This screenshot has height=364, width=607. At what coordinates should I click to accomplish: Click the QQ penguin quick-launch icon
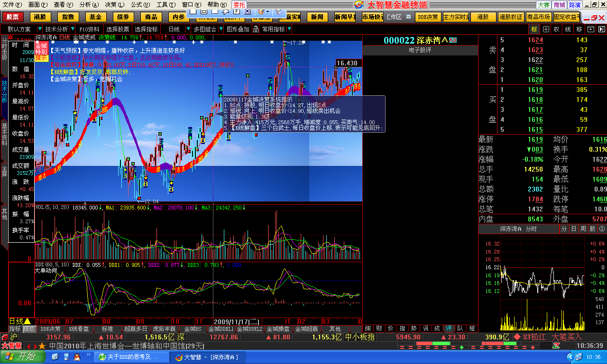click(x=76, y=357)
